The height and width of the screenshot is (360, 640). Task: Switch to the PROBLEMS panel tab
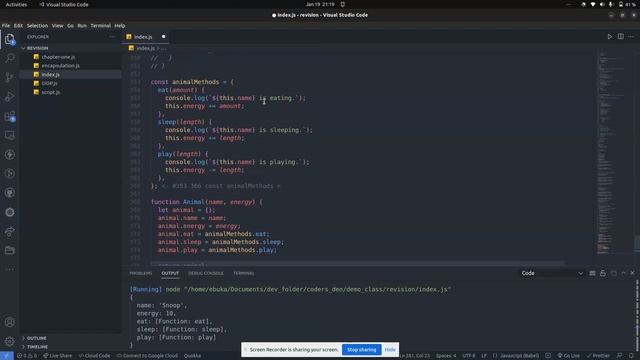point(140,273)
